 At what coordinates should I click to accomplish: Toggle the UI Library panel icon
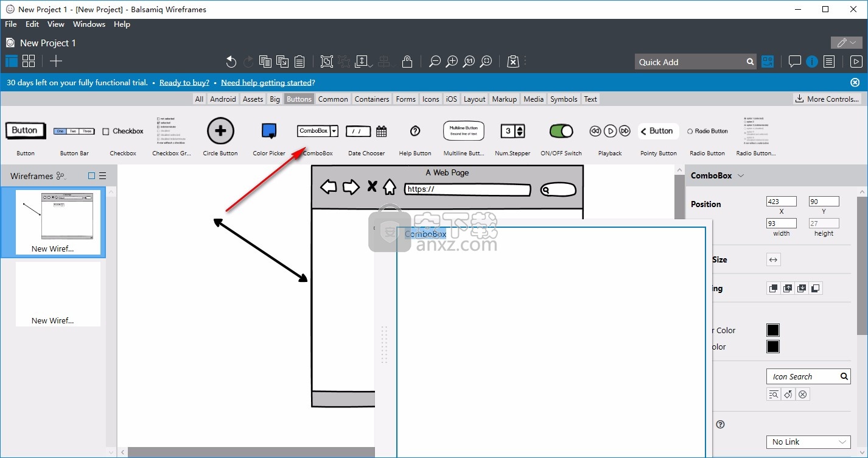[x=768, y=62]
